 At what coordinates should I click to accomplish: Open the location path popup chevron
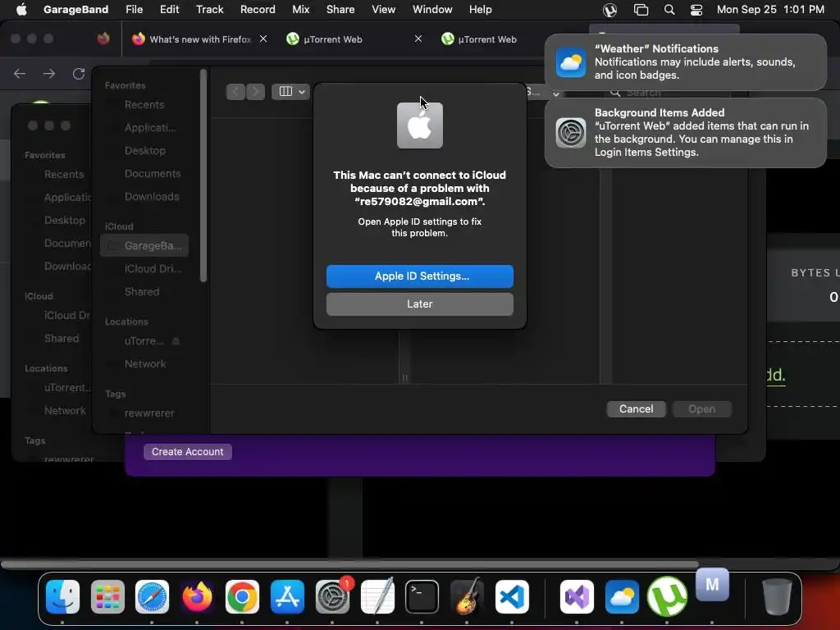(556, 93)
